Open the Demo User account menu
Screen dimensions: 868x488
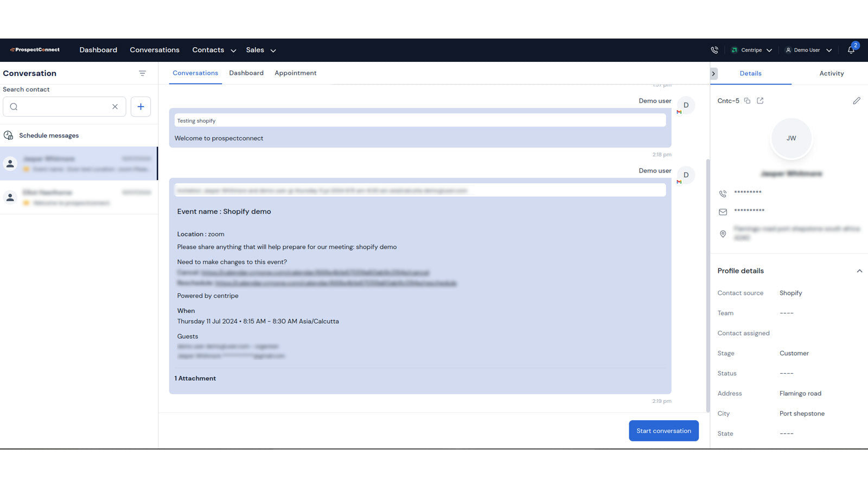click(808, 50)
